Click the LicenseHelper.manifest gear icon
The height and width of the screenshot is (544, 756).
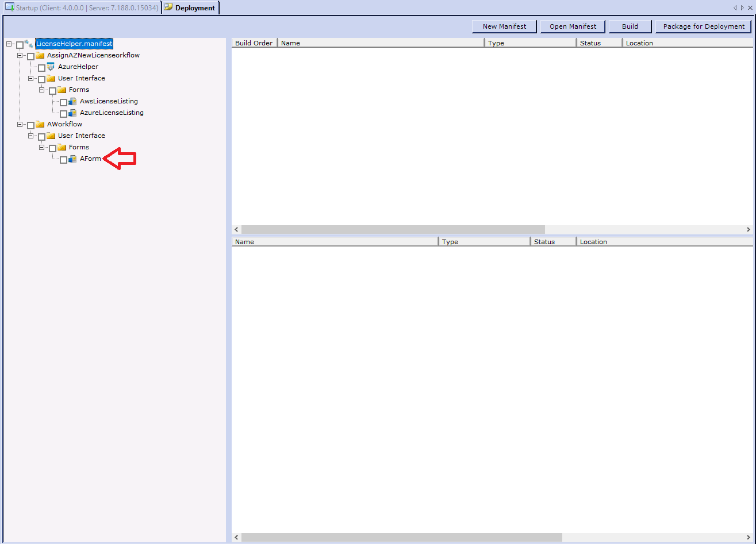[x=29, y=44]
